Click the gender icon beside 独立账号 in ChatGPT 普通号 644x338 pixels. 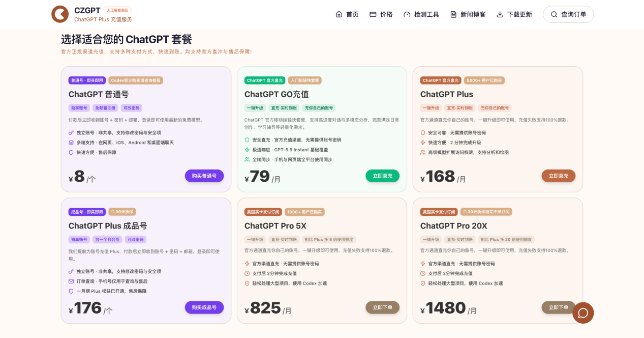click(x=71, y=133)
